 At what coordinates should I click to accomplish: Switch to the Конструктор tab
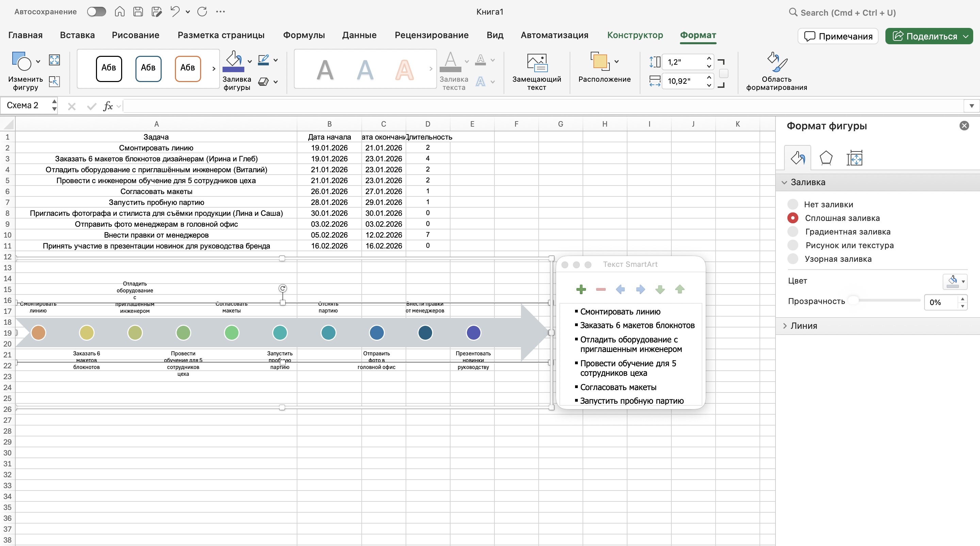point(635,35)
